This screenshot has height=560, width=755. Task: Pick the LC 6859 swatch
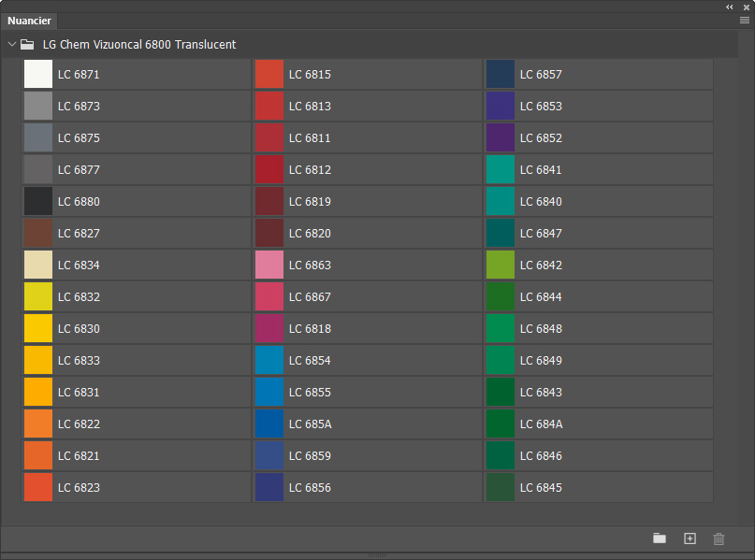point(269,455)
